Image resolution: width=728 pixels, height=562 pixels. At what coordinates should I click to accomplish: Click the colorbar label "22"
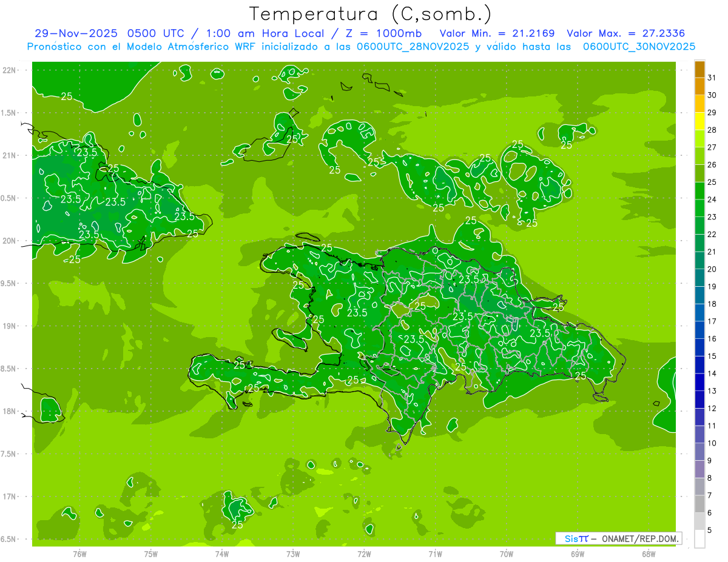point(712,235)
